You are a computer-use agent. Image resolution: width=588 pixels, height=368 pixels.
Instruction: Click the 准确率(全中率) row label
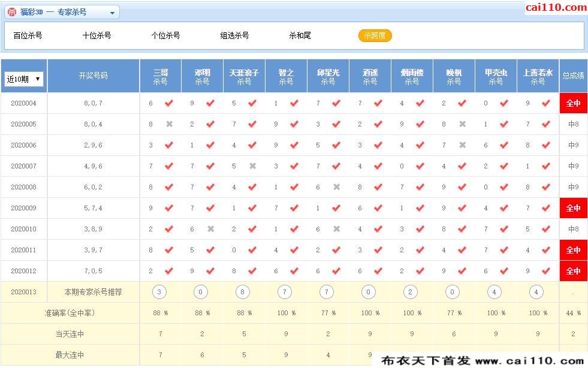coord(70,313)
